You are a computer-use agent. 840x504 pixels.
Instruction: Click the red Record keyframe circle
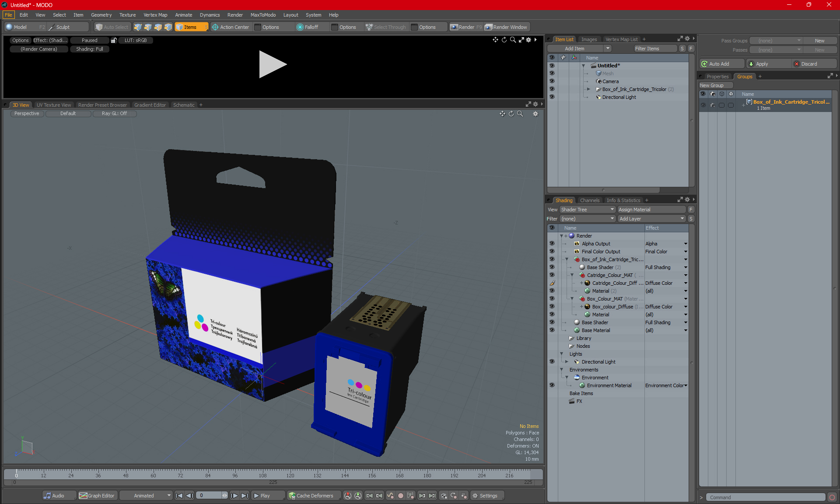[400, 496]
